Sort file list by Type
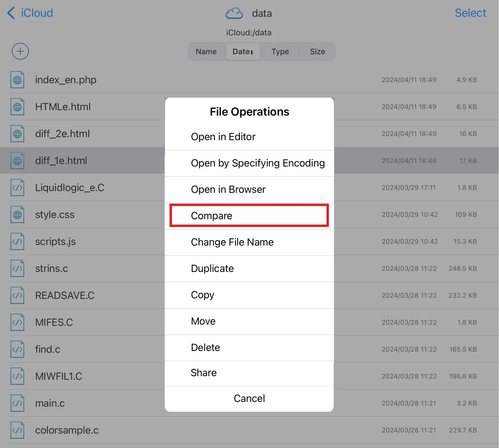The image size is (499, 448). pos(280,52)
